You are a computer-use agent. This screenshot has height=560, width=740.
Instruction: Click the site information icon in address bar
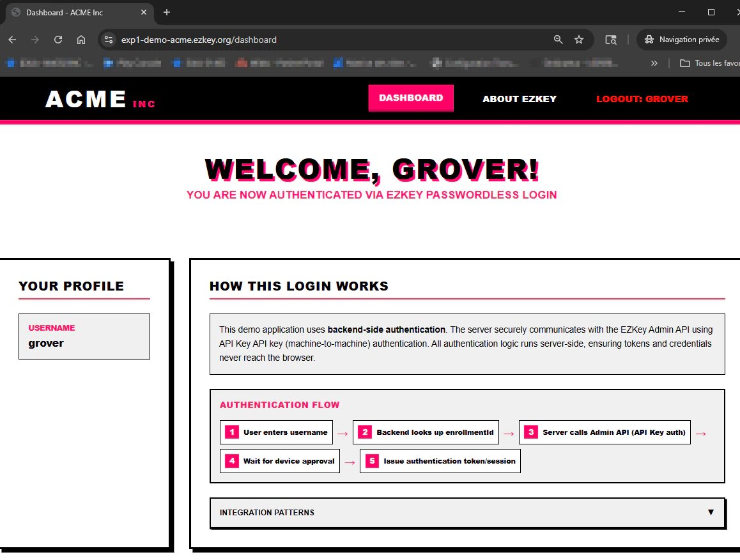(x=109, y=40)
